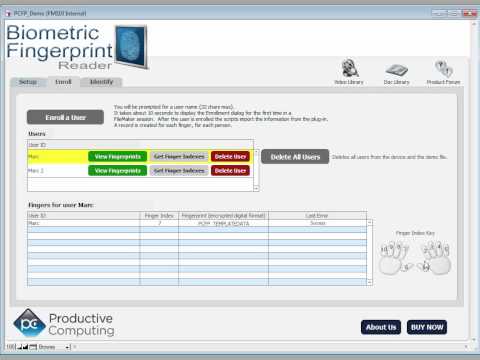Click the About Us button
Image resolution: width=480 pixels, height=360 pixels.
(381, 327)
